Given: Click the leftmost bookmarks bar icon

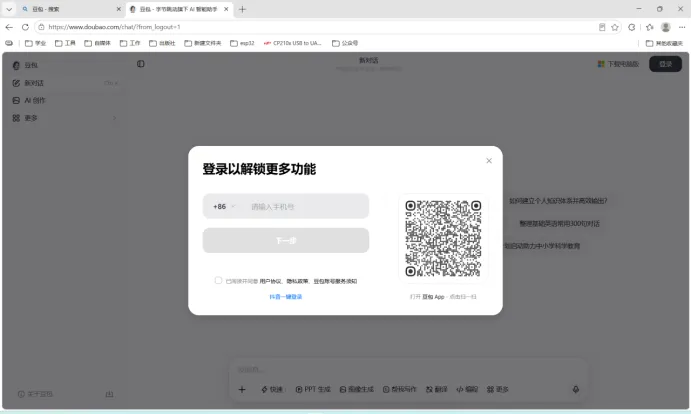Looking at the screenshot, I should (9, 43).
